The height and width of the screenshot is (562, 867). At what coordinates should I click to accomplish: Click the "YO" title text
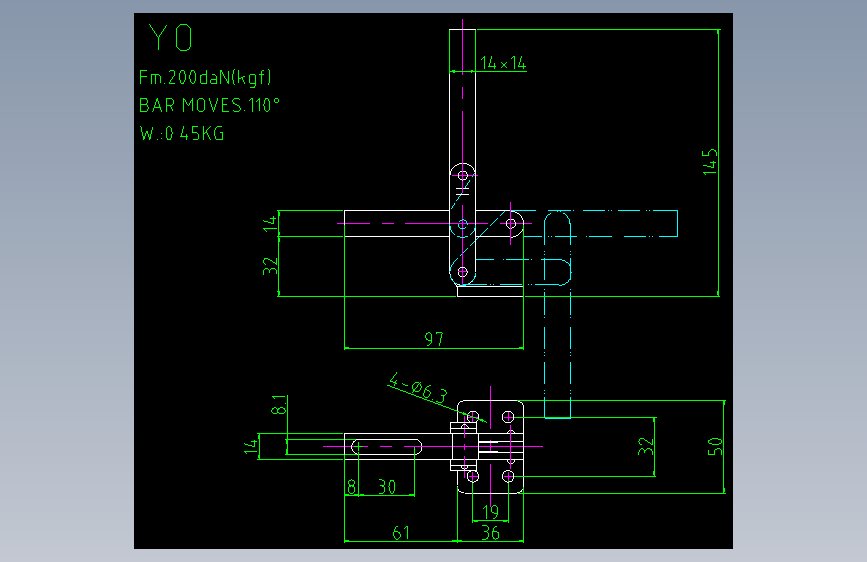tap(170, 38)
